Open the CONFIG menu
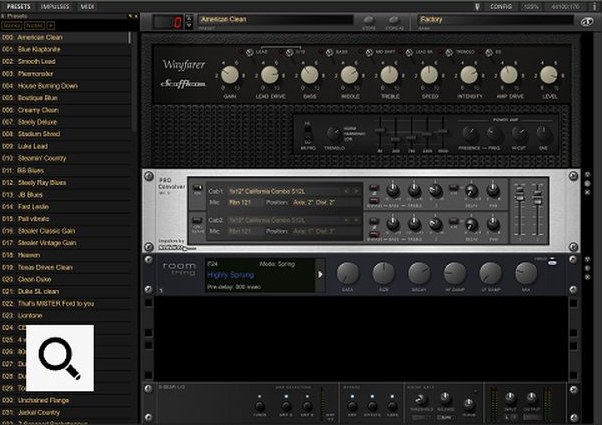Screen dimensions: 602x425 point(501,6)
